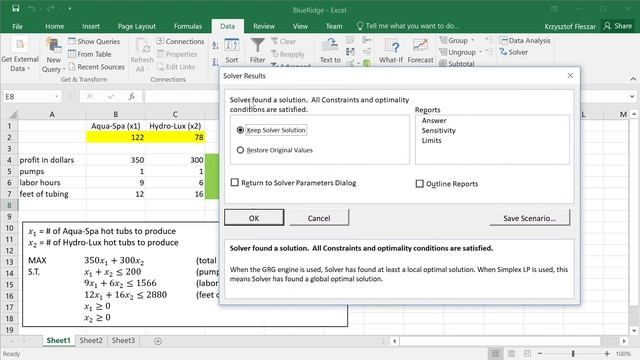Switch to Page Layout tab
The width and height of the screenshot is (640, 360).
tap(137, 26)
